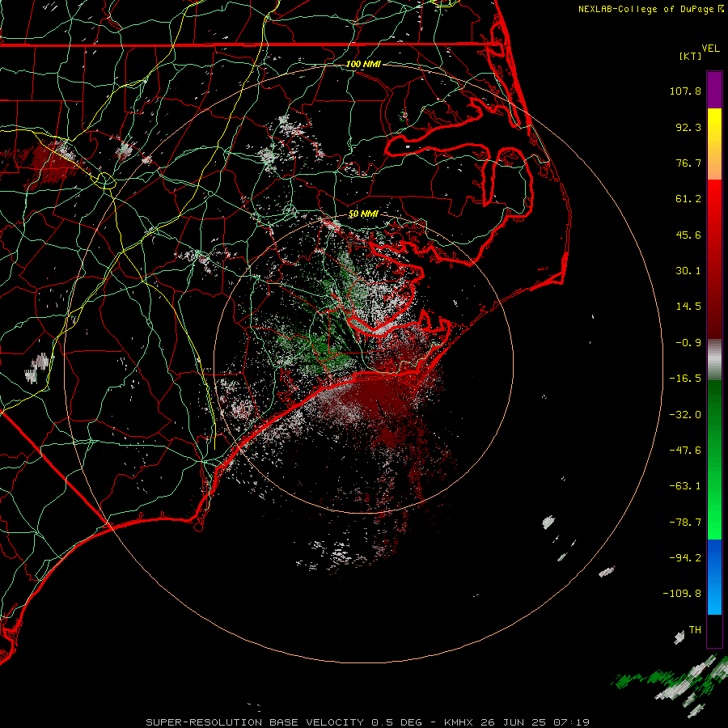Click the blue bottom segment of color bar
Image resolution: width=728 pixels, height=728 pixels.
pyautogui.click(x=714, y=577)
